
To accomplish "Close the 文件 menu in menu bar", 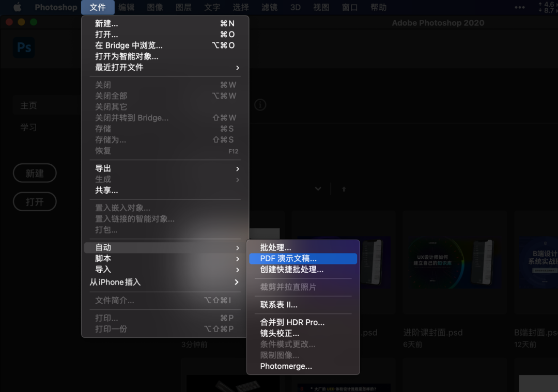I will click(x=98, y=7).
